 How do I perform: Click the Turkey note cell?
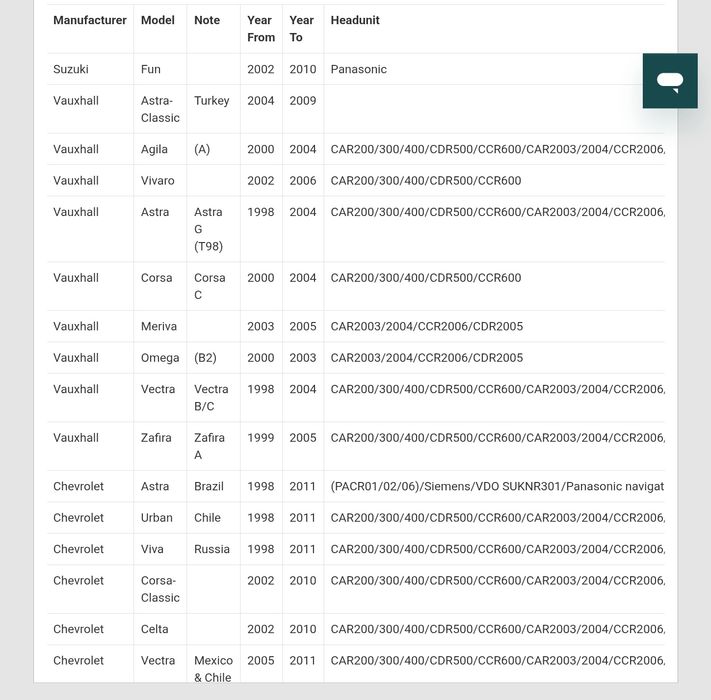212,101
